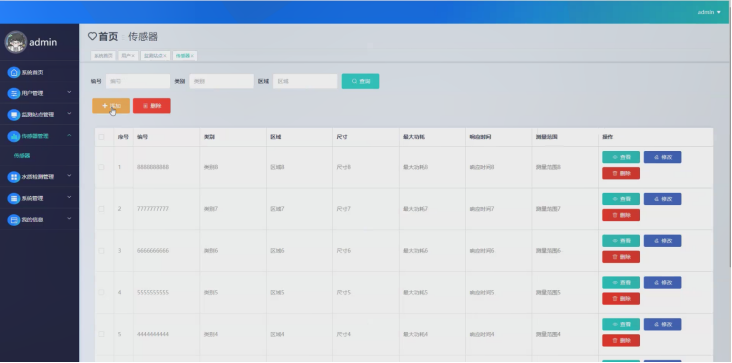
Task: Open the admin dropdown at top right
Action: click(x=709, y=12)
